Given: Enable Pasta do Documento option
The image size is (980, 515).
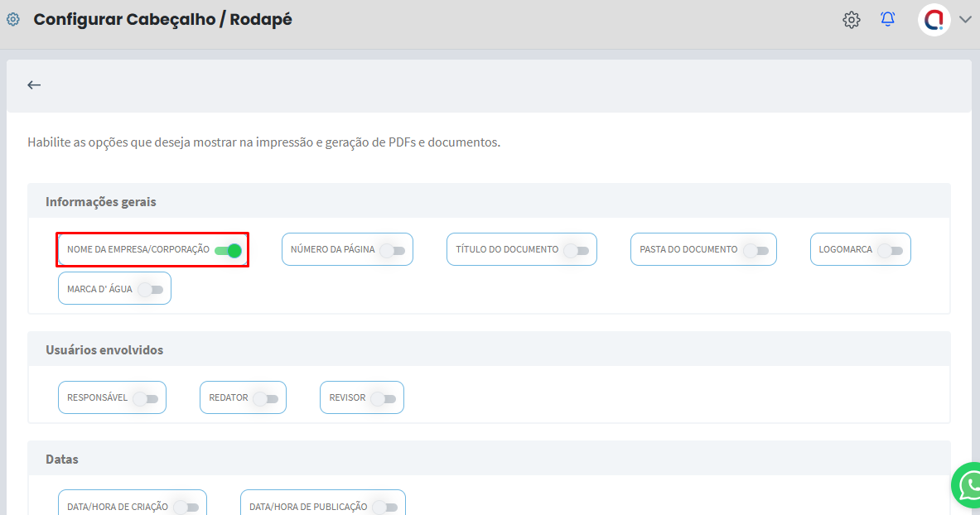Looking at the screenshot, I should pyautogui.click(x=756, y=250).
